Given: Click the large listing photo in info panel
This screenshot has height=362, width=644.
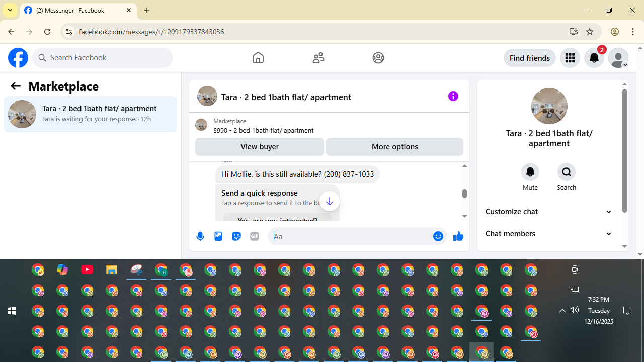Looking at the screenshot, I should pos(549,106).
